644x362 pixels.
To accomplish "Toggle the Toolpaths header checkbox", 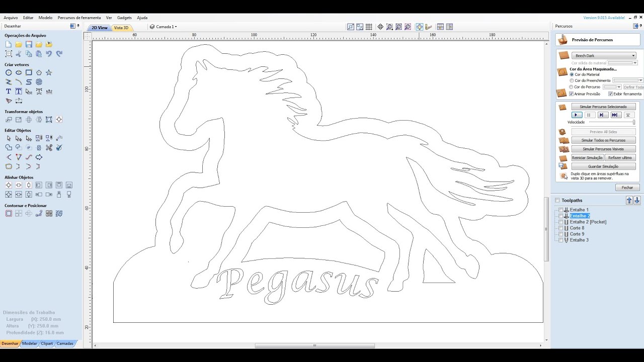I will point(557,200).
